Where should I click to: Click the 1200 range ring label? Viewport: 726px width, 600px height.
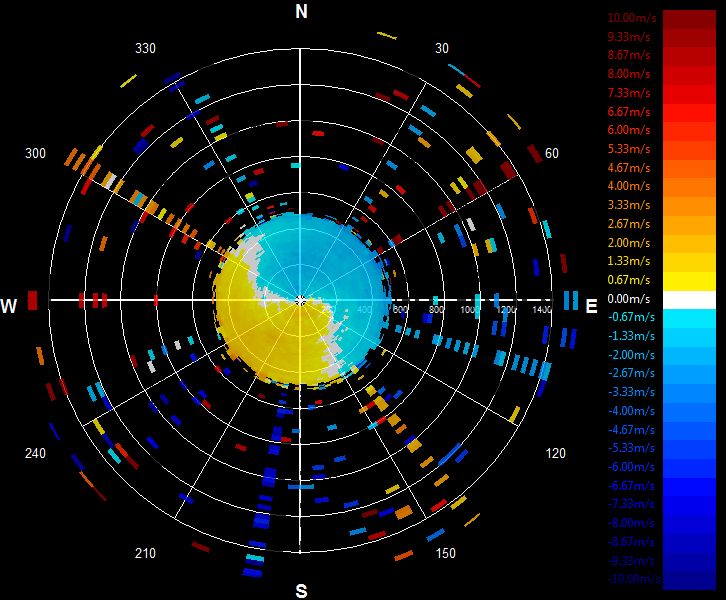(506, 310)
